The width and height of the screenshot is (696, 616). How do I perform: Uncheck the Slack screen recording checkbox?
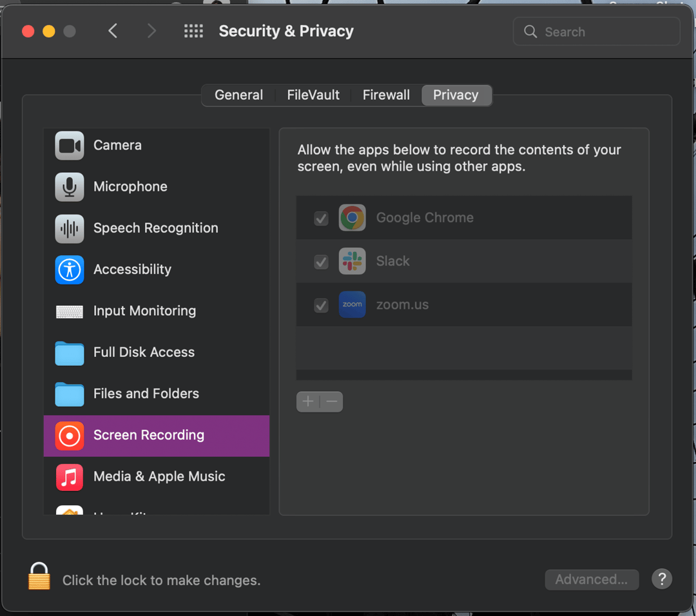click(x=321, y=262)
